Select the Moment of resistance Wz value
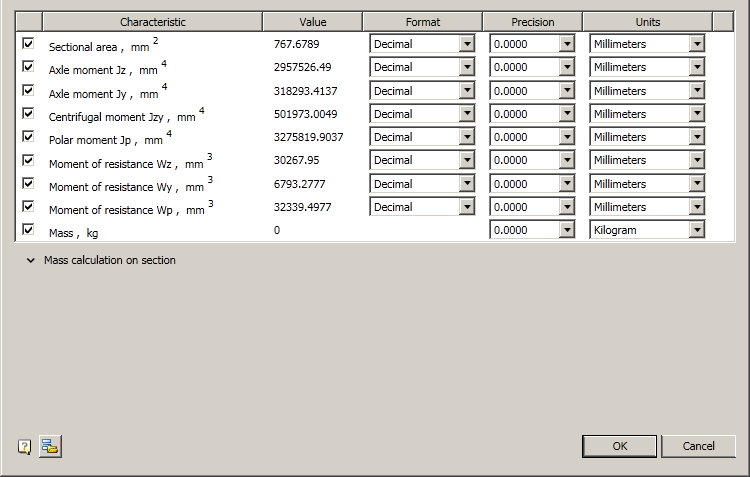Viewport: 750px width, 477px height. pyautogui.click(x=296, y=160)
